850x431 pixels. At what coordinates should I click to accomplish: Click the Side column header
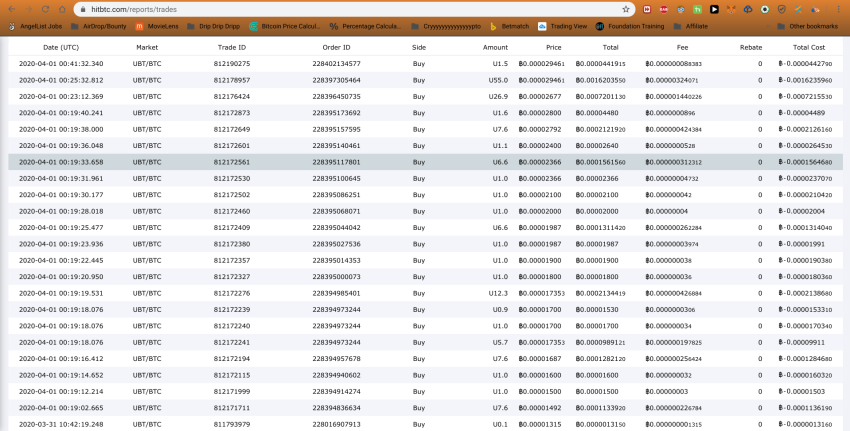click(418, 47)
